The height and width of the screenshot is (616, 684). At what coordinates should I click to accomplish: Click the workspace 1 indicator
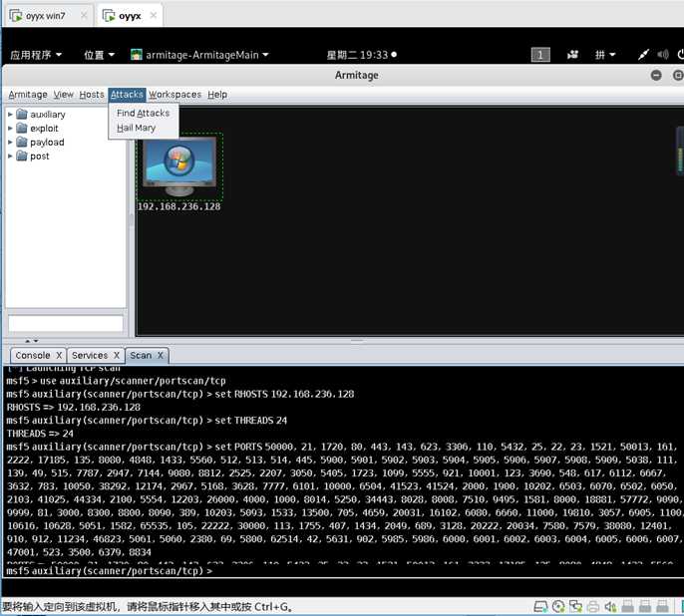(x=540, y=55)
